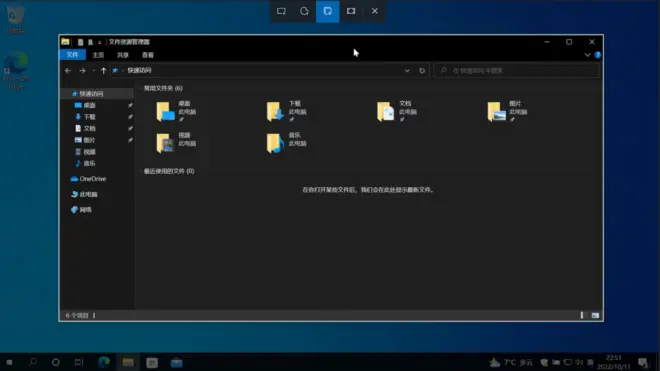Select OneDrive in the navigation pane
Image resolution: width=660 pixels, height=371 pixels.
pos(88,179)
